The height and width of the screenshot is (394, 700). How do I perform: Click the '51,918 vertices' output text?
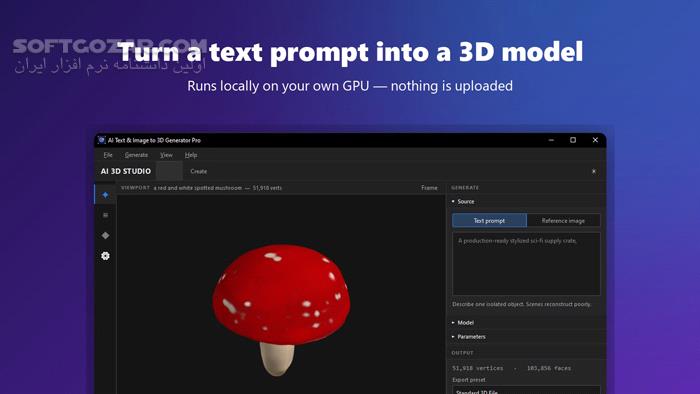click(x=478, y=369)
